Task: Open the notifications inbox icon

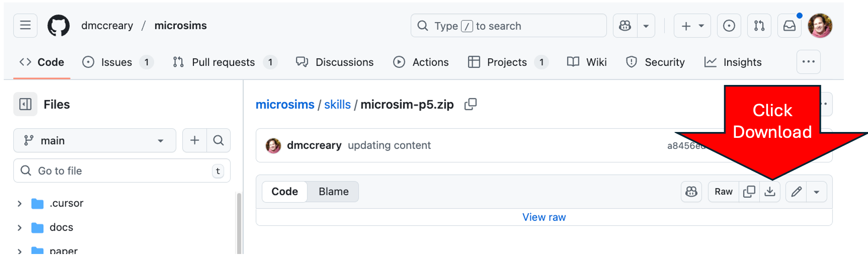Action: point(789,26)
